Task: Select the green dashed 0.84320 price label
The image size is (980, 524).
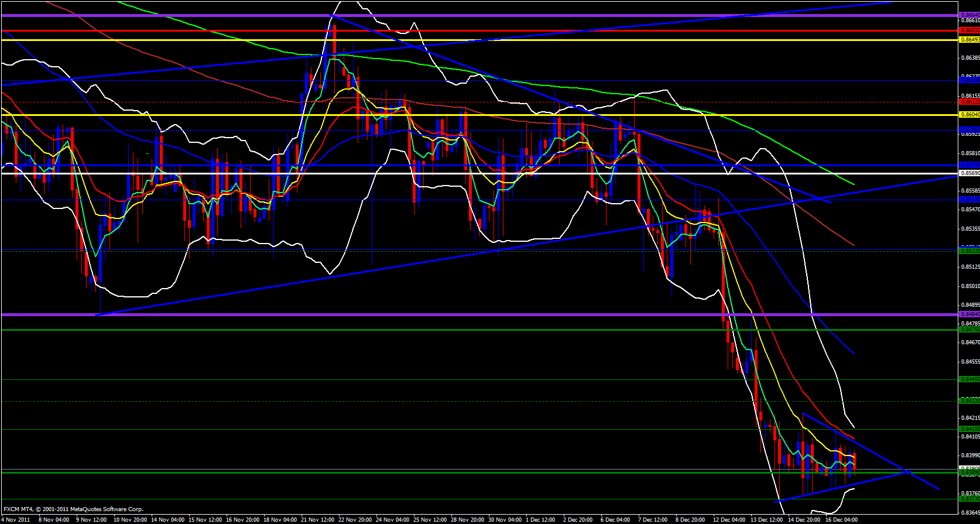Action: click(x=969, y=401)
